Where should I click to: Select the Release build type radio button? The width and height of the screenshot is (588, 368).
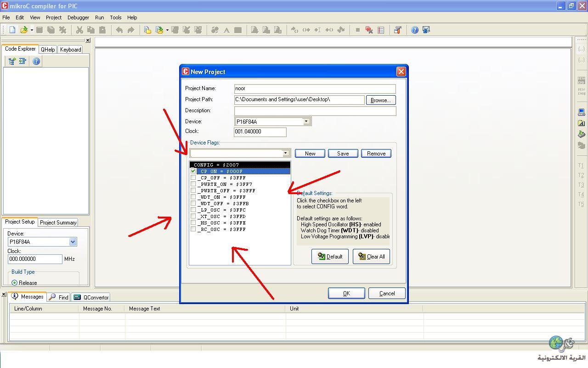click(15, 282)
